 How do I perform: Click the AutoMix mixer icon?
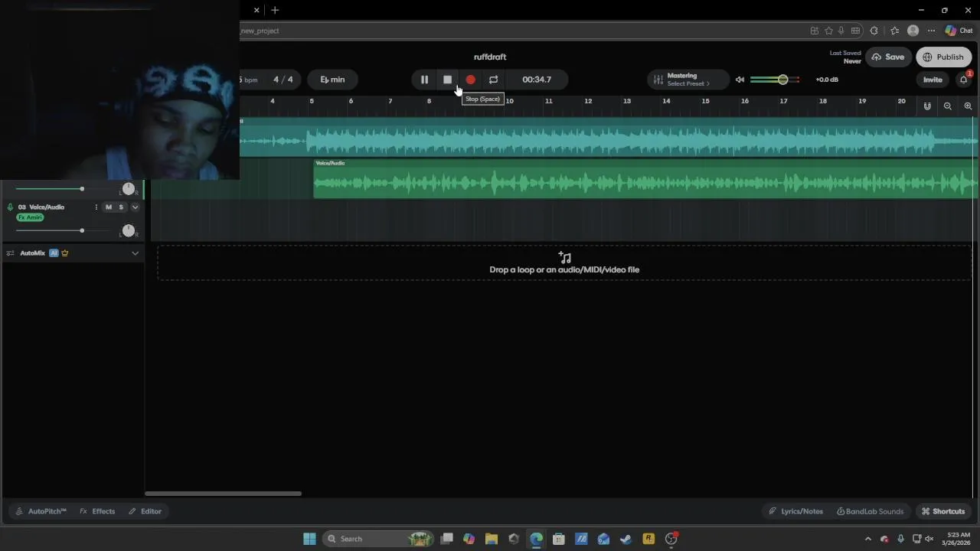point(10,253)
